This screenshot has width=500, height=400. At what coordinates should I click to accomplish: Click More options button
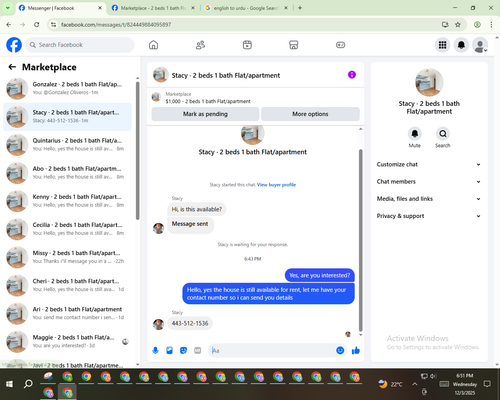(x=310, y=114)
